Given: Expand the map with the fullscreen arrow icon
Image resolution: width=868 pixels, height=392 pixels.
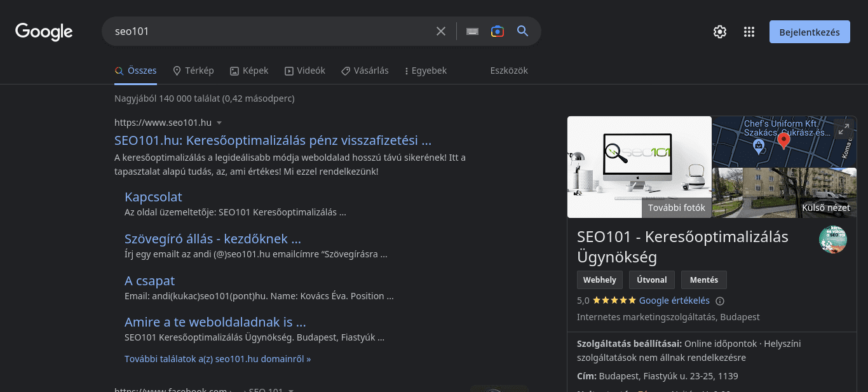Looking at the screenshot, I should pyautogui.click(x=843, y=128).
